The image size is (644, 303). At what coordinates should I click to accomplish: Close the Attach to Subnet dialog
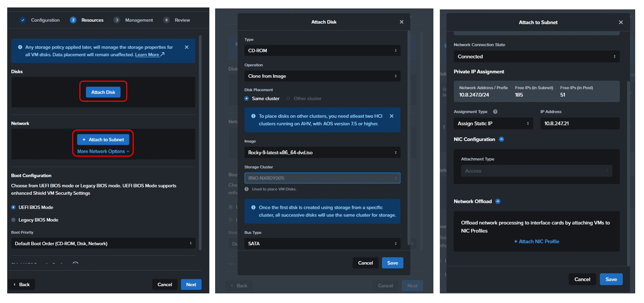click(x=621, y=22)
